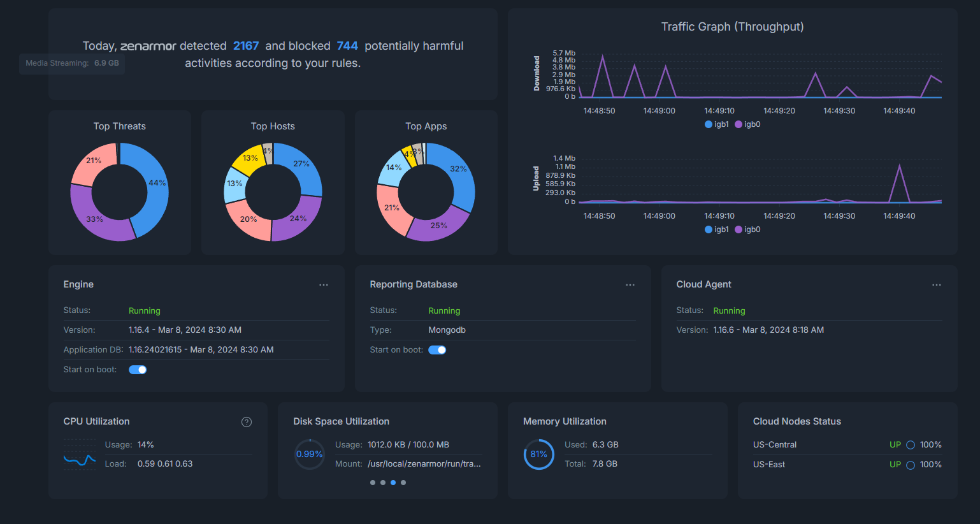Viewport: 980px width, 524px height.
Task: Click the CPU Utilization help icon
Action: (247, 422)
